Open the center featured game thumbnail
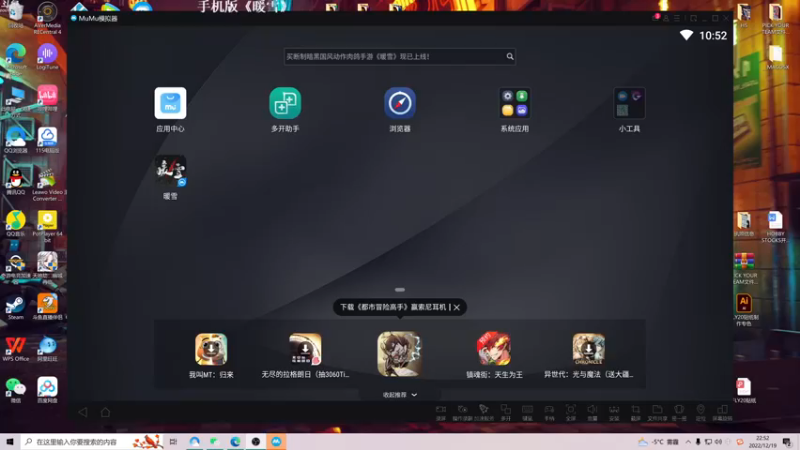800x450 pixels. (399, 354)
